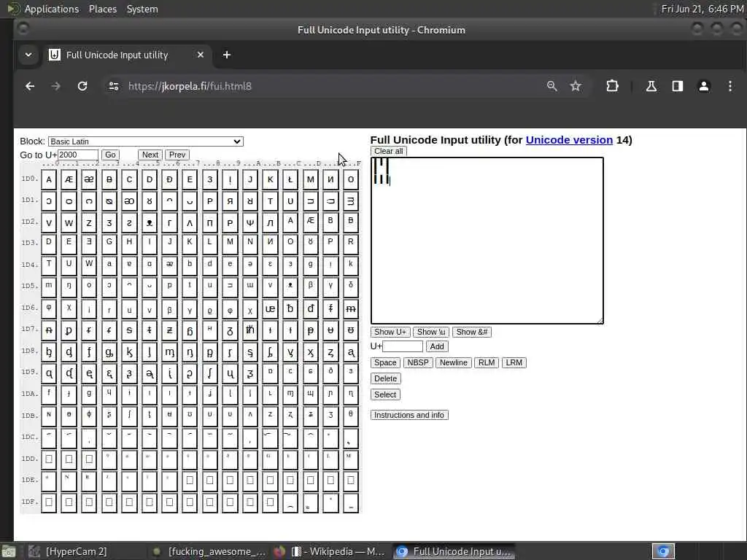The image size is (747, 560).
Task: Open the site information icon in address bar
Action: pos(113,86)
